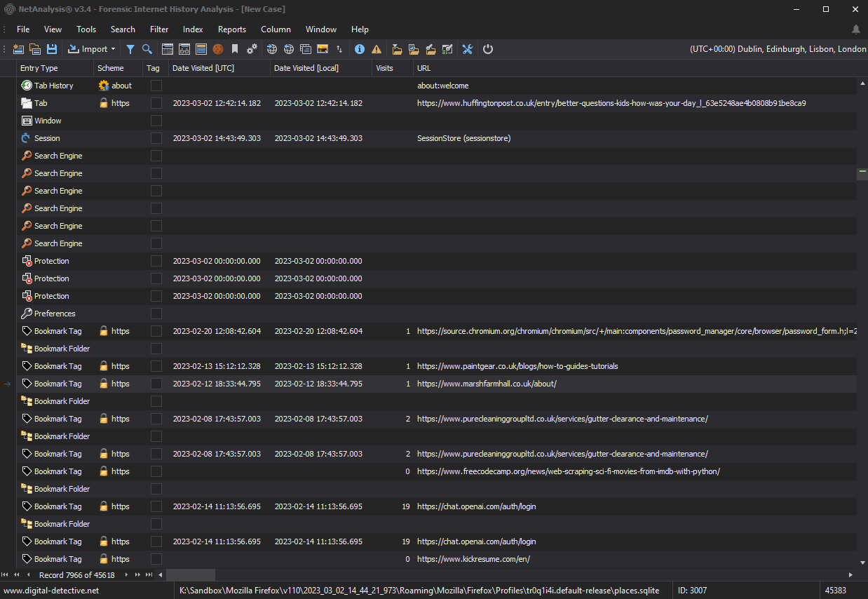Click the vertical scrollbar up arrow

[x=862, y=82]
